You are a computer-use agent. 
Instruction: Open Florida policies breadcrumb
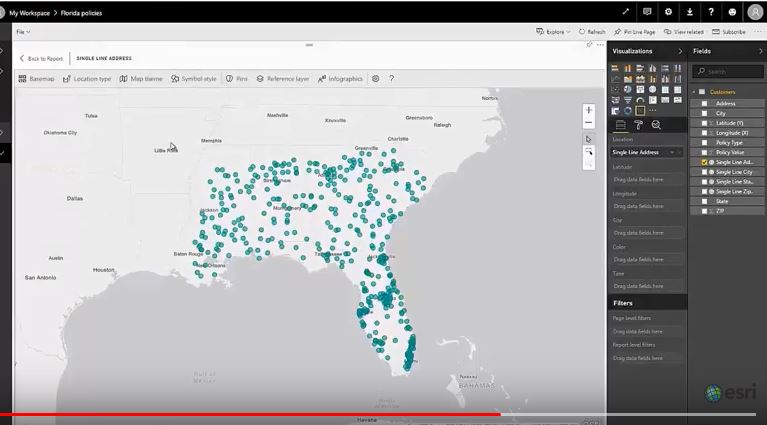pos(81,13)
